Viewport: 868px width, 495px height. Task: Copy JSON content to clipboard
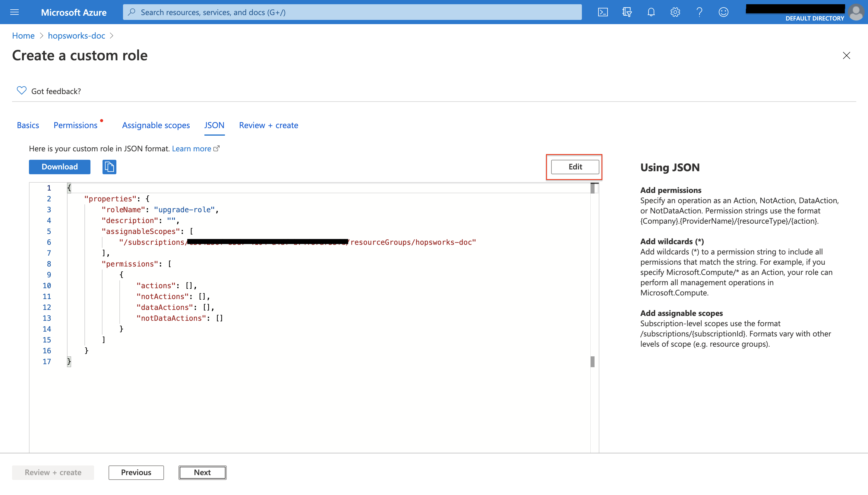tap(109, 167)
